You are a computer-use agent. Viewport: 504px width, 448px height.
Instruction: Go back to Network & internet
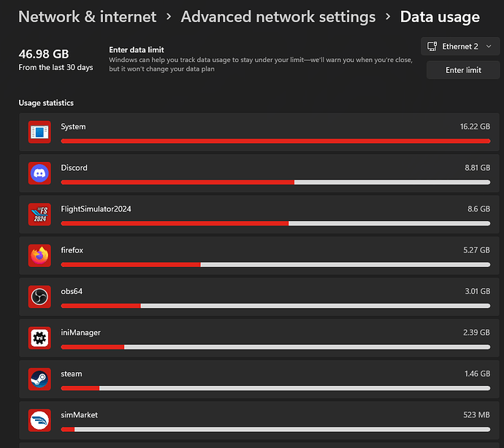tap(87, 16)
